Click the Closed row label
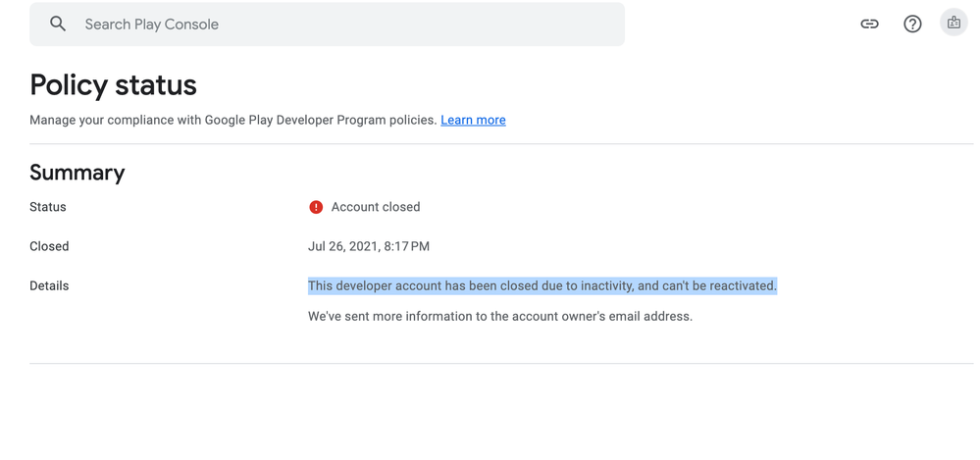Screen dimensions: 980x460 pos(49,246)
